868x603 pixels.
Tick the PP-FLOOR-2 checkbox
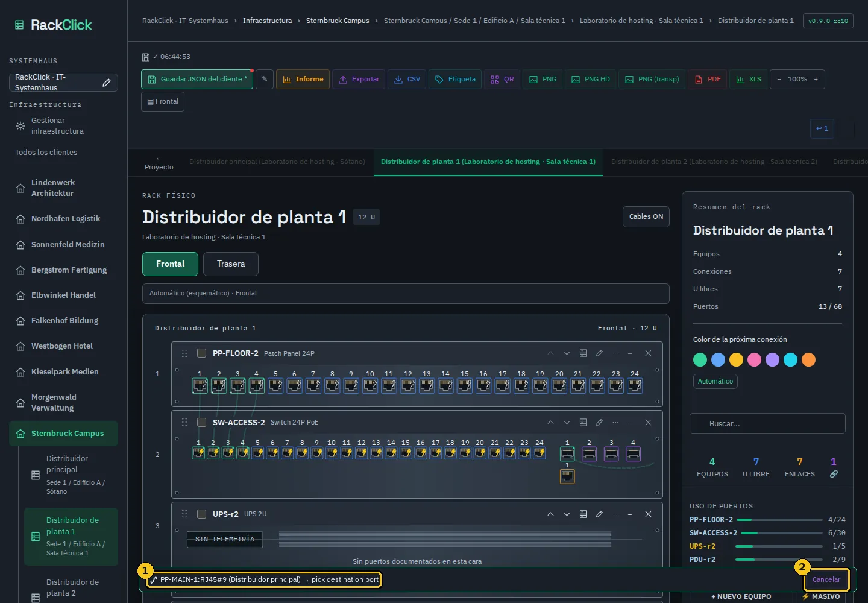pyautogui.click(x=202, y=353)
